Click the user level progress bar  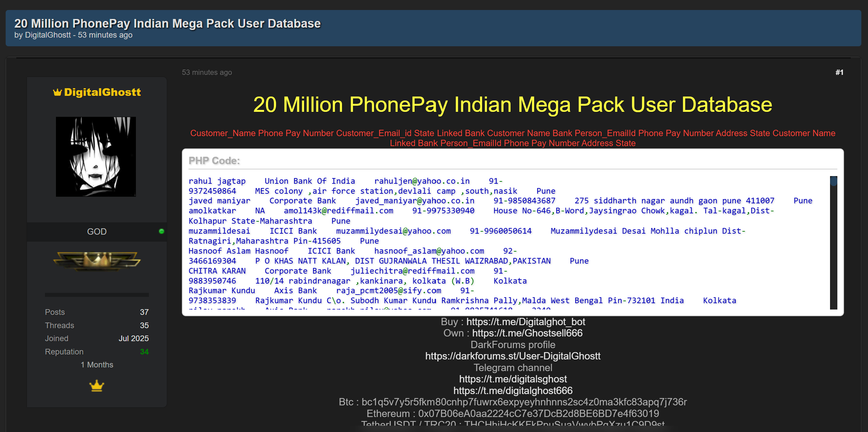97,295
